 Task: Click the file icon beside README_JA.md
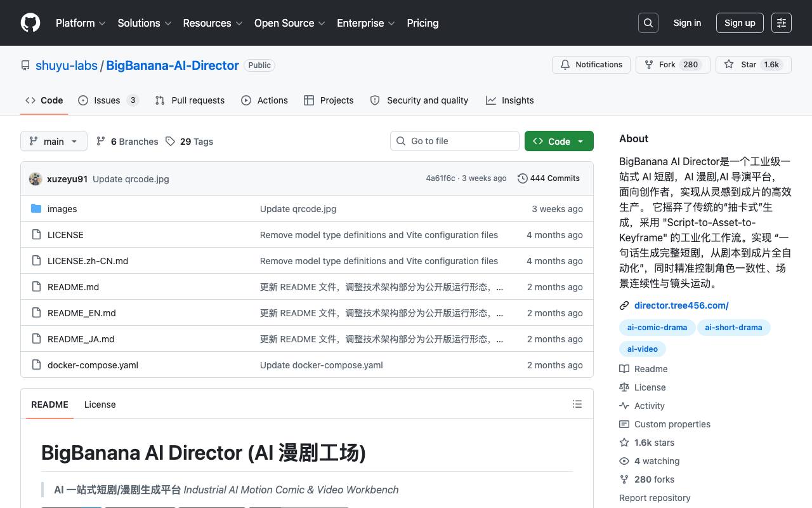(36, 339)
